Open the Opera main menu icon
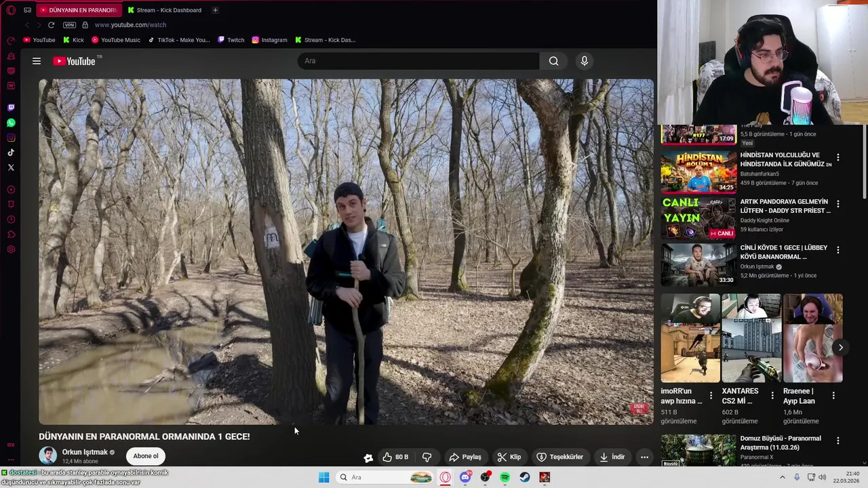Image resolution: width=868 pixels, height=488 pixels. [x=11, y=10]
